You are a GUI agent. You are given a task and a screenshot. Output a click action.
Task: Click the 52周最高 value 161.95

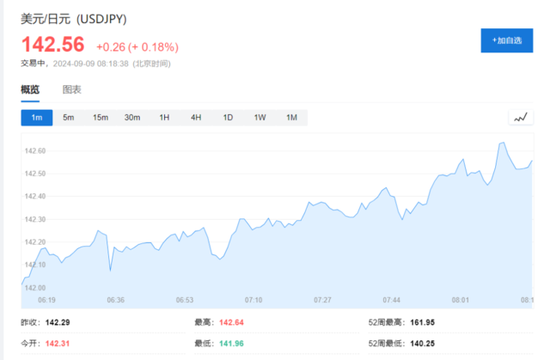422,322
